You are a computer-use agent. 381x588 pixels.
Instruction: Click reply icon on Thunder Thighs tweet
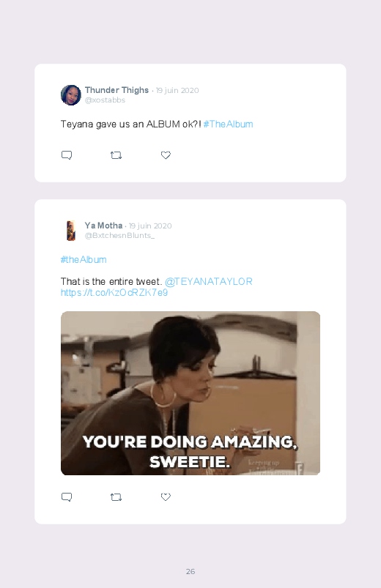coord(67,155)
